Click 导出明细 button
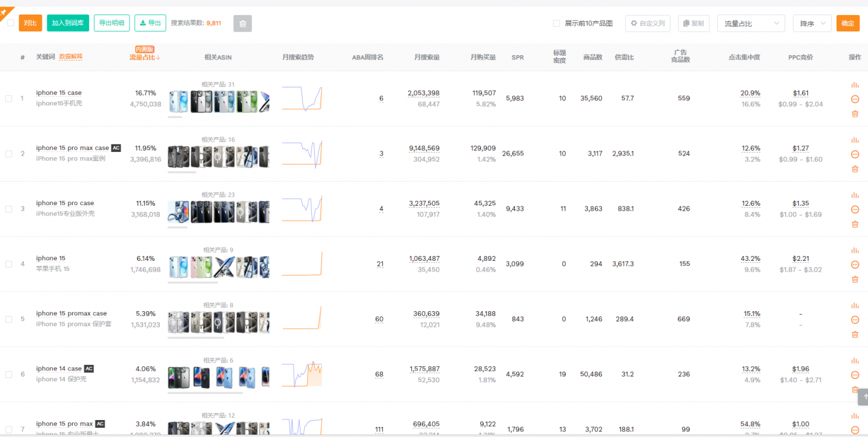 (x=111, y=23)
